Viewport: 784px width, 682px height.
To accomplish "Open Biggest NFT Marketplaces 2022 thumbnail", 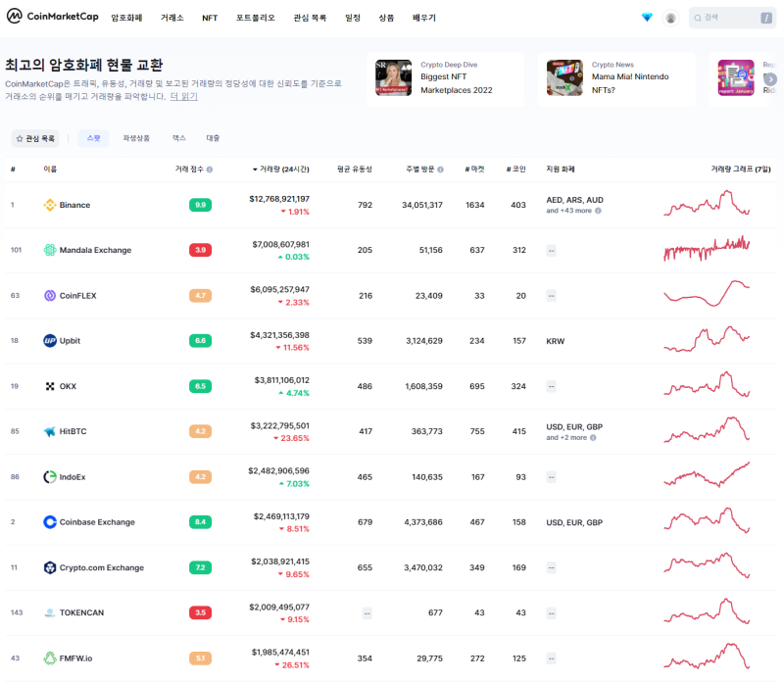I will pos(394,78).
